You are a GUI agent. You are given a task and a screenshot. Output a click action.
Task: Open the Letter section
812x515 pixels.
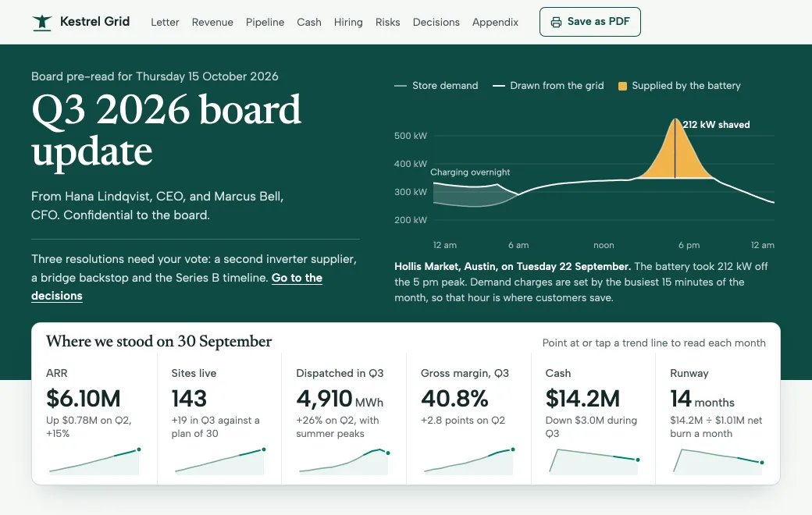(x=165, y=23)
